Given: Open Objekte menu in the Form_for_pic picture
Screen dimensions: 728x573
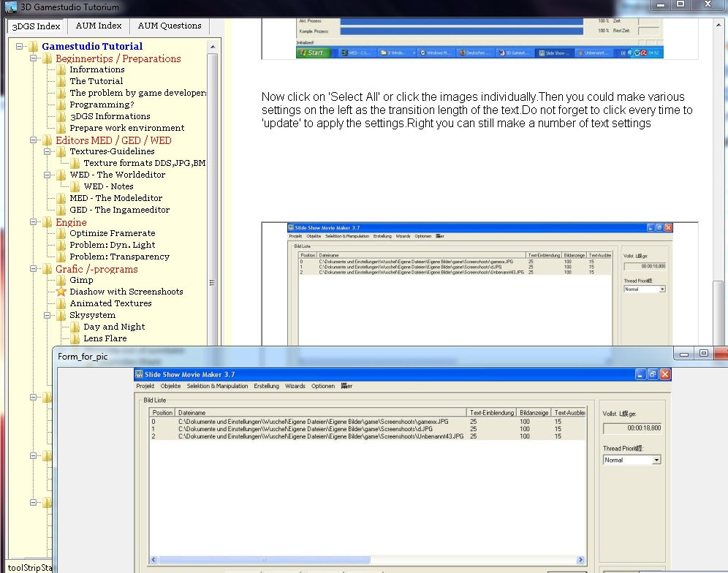Looking at the screenshot, I should (x=170, y=386).
